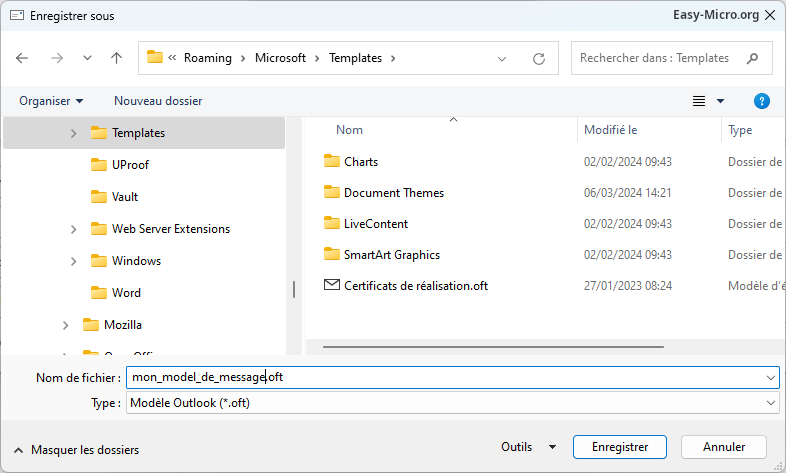
Task: Select Certificats de réalisation.oft file
Action: coord(416,286)
